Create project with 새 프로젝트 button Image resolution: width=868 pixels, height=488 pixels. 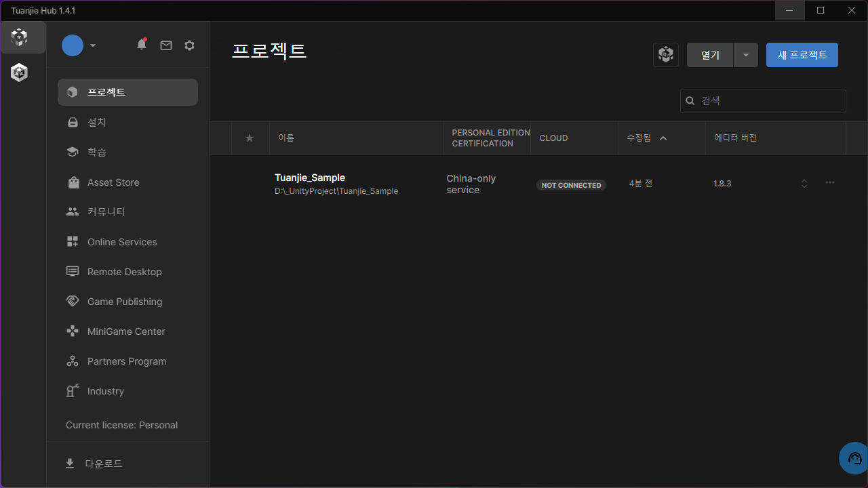802,55
